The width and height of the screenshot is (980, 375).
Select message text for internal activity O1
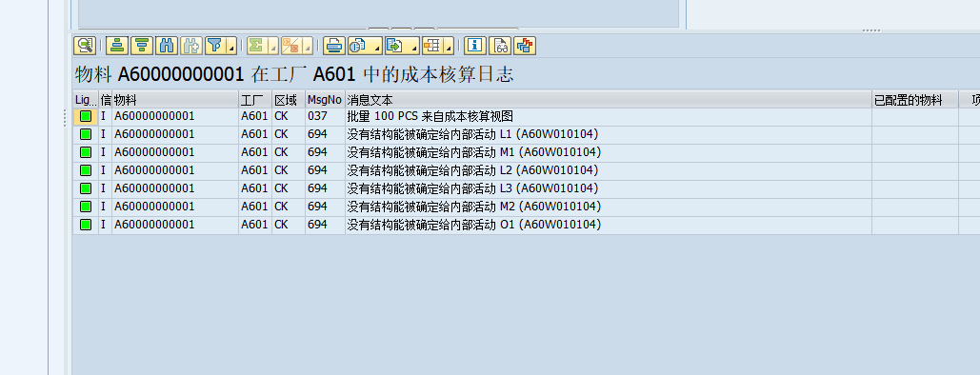click(x=474, y=225)
